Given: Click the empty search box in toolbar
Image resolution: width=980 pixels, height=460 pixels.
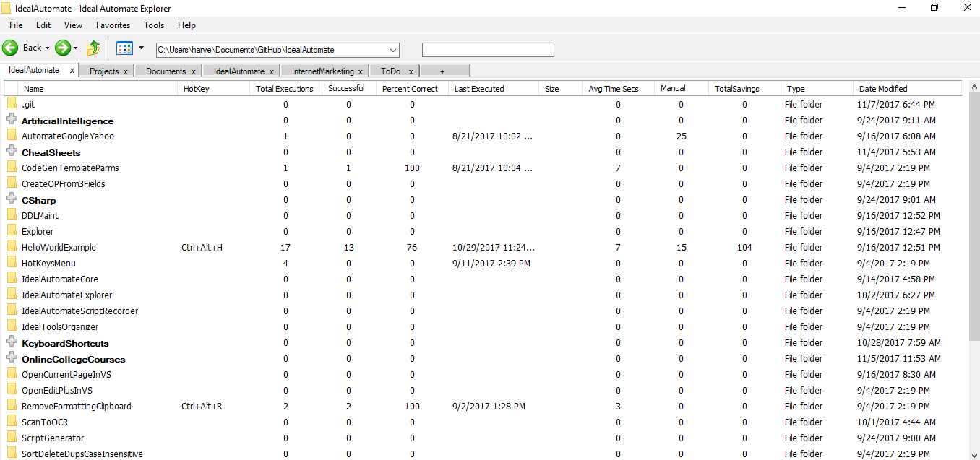Looking at the screenshot, I should (x=488, y=50).
